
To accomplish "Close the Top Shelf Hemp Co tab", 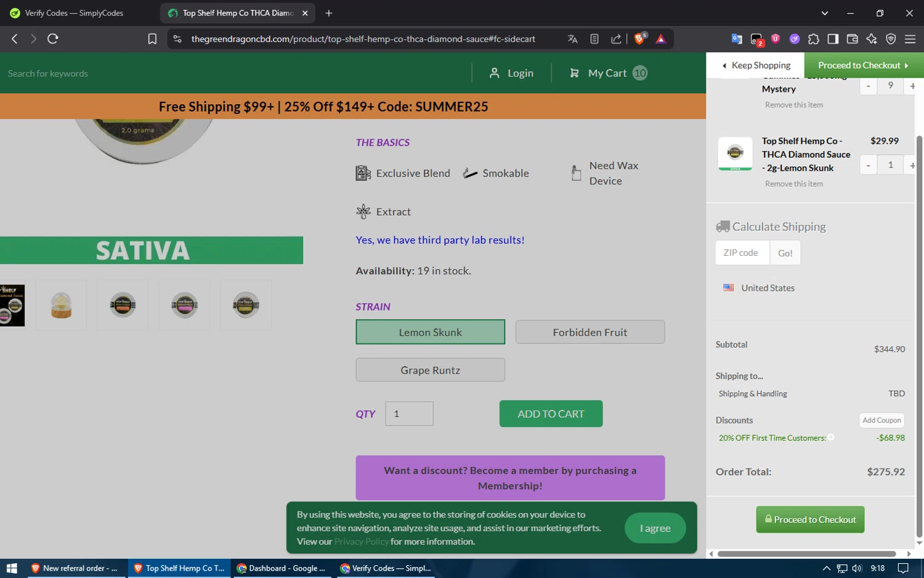I will coord(305,13).
